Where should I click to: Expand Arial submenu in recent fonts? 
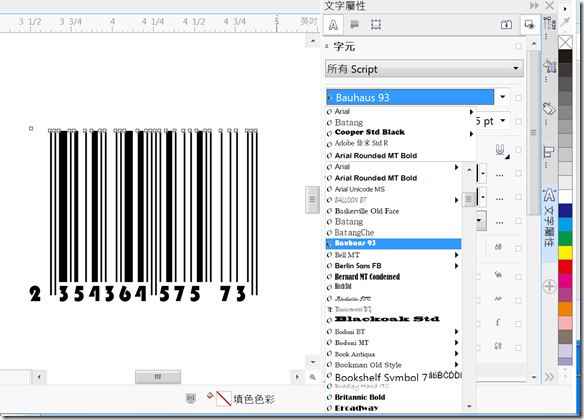click(471, 112)
